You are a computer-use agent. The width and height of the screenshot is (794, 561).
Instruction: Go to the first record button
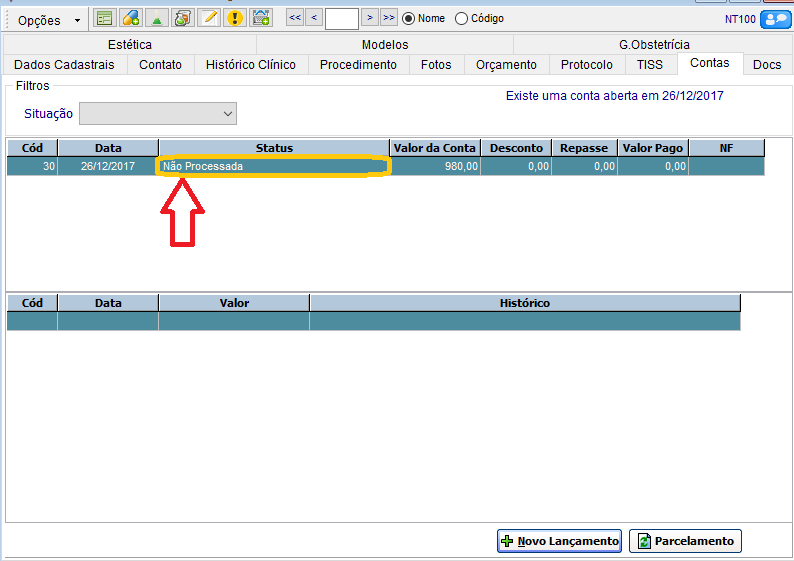tap(294, 18)
